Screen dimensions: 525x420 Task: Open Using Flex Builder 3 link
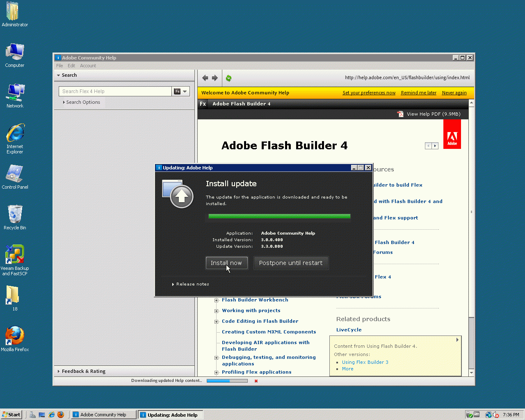click(x=365, y=362)
